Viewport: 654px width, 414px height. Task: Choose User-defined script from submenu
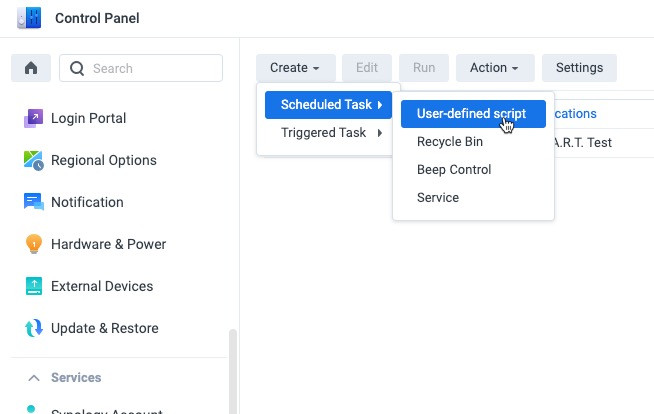[x=471, y=114]
